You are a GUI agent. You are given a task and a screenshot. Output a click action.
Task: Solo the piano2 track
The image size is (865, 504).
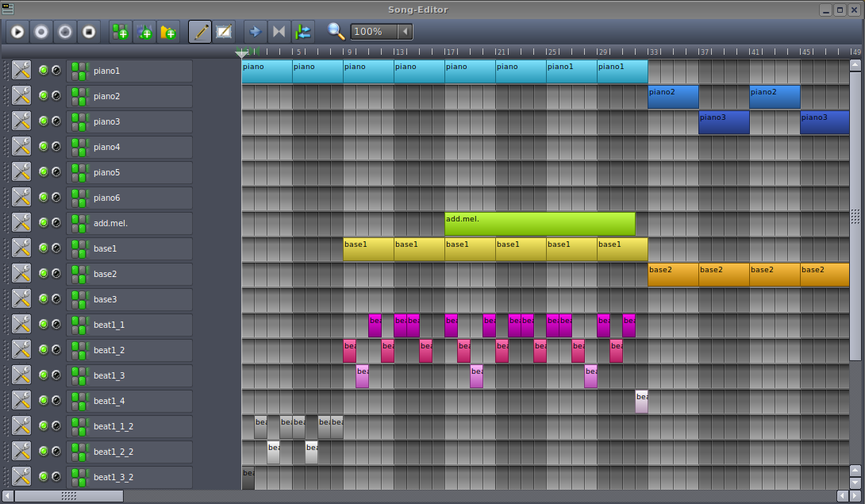tap(56, 95)
